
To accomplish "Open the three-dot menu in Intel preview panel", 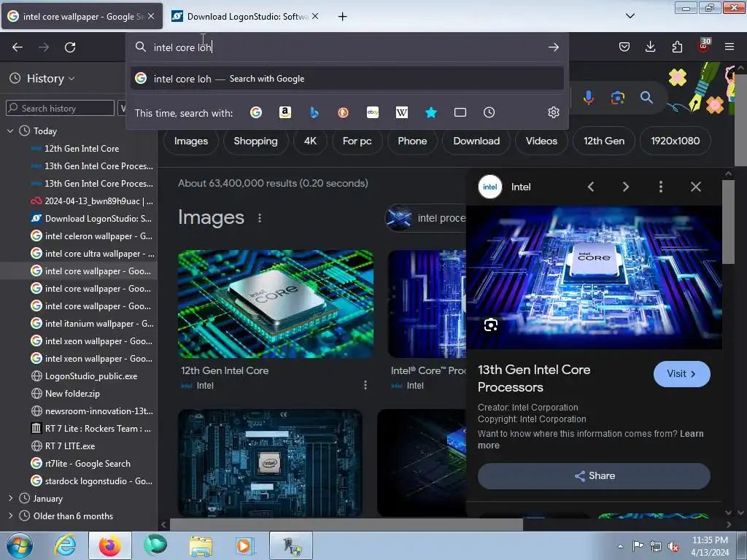I will click(x=660, y=187).
